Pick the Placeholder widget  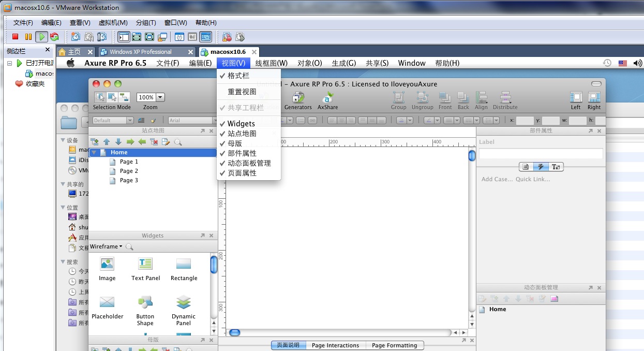[x=107, y=308]
